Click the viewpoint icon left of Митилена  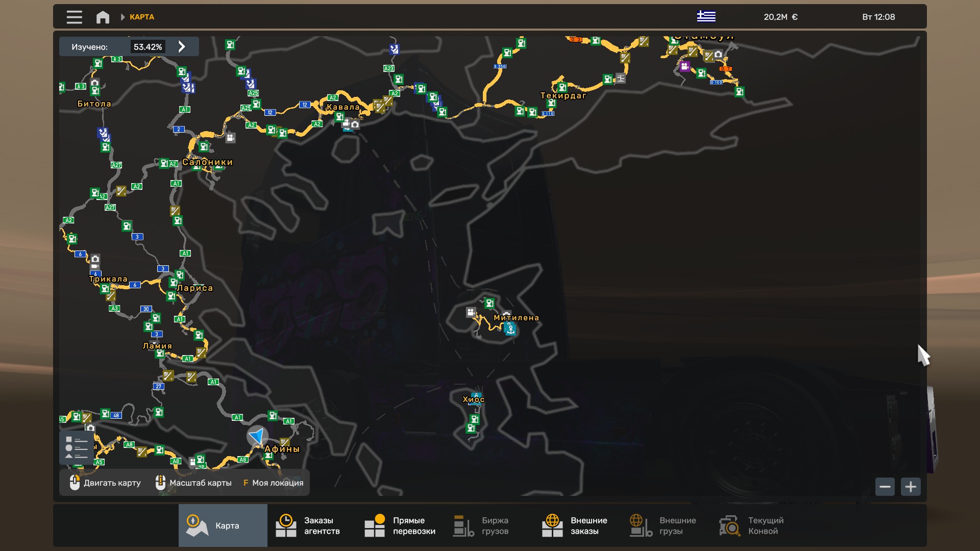(471, 312)
